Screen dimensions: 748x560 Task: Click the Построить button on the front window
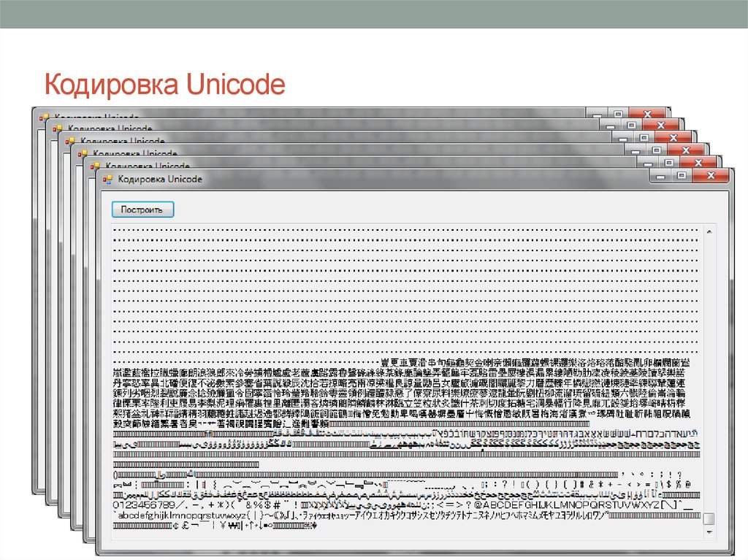(142, 209)
